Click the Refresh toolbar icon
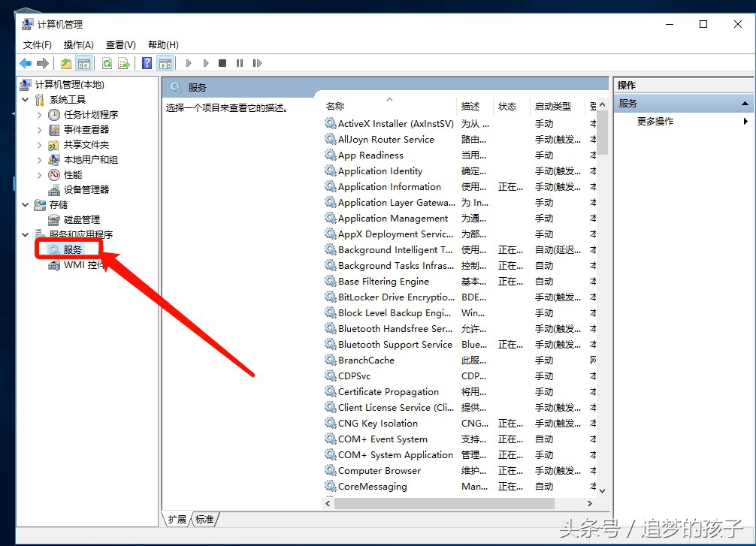Screen dimensions: 756x546 pyautogui.click(x=107, y=63)
